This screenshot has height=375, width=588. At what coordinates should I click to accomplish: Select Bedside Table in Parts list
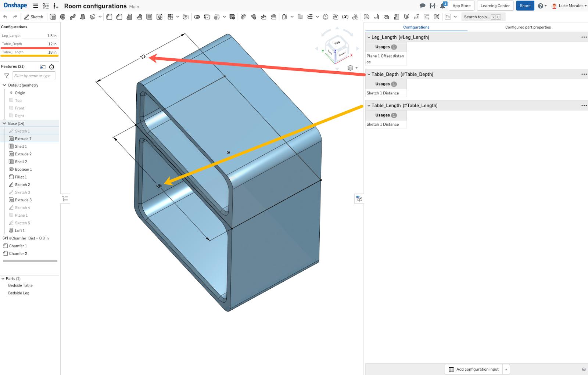point(21,285)
